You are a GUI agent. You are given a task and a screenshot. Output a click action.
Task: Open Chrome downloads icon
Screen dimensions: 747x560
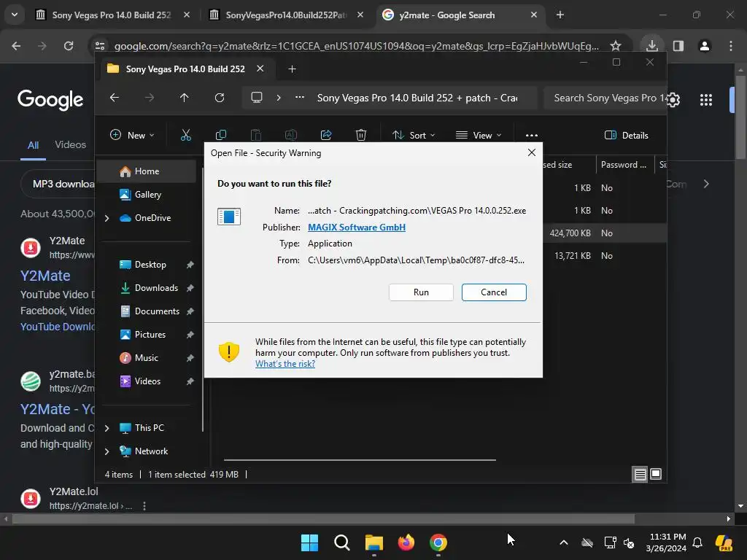click(x=652, y=46)
